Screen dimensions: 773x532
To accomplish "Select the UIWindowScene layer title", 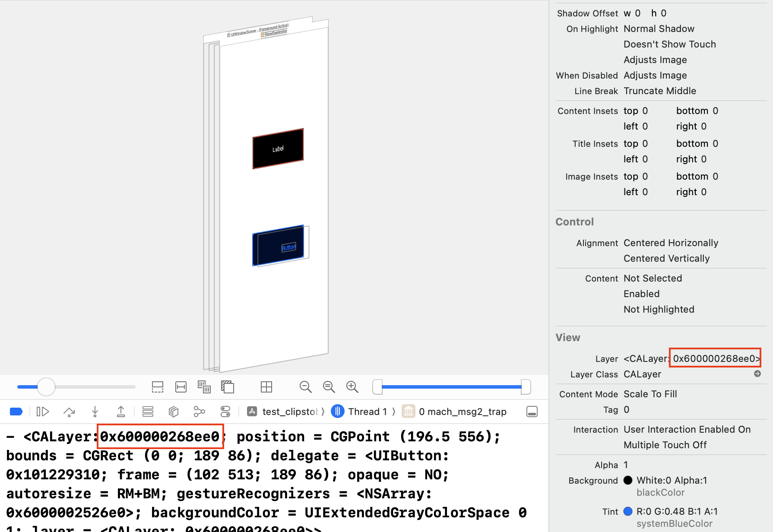I will [x=257, y=30].
